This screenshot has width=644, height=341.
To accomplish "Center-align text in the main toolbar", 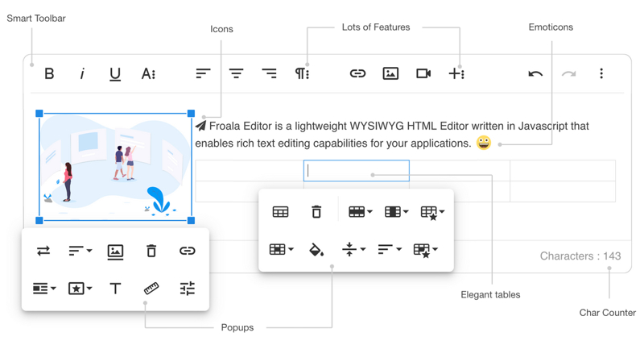I will (236, 73).
